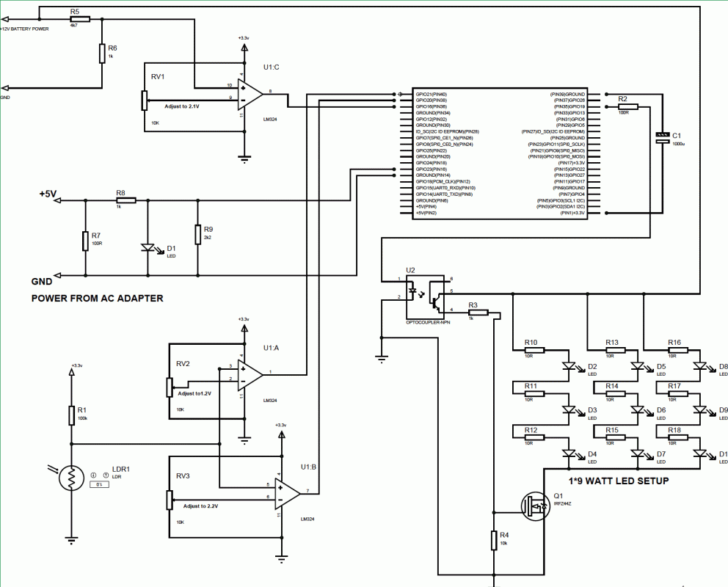Image resolution: width=728 pixels, height=587 pixels.
Task: Select the LDR1 light sensor symbol
Action: click(x=71, y=479)
